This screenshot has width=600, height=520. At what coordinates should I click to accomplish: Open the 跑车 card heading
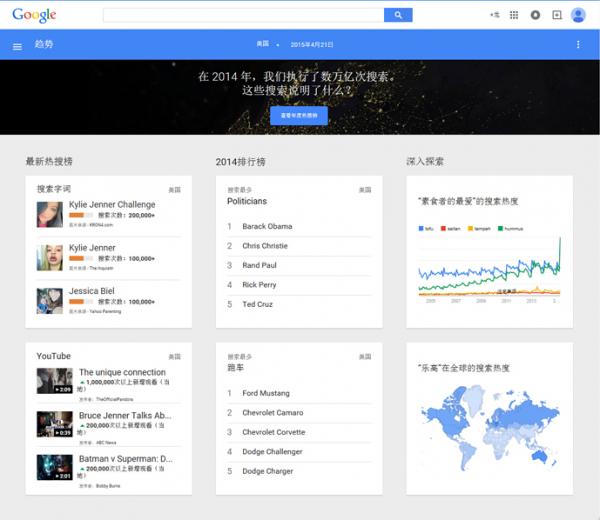tap(235, 368)
